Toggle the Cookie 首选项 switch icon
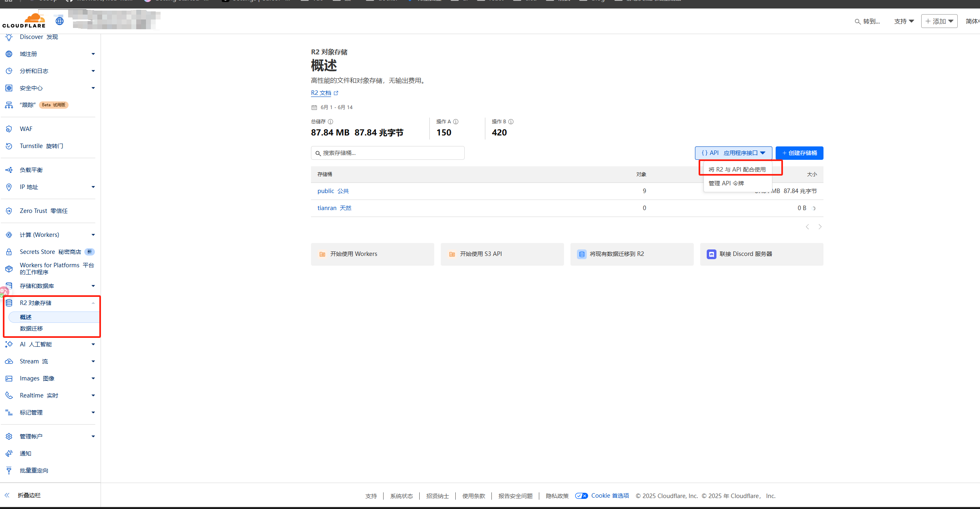The width and height of the screenshot is (980, 509). (x=581, y=496)
